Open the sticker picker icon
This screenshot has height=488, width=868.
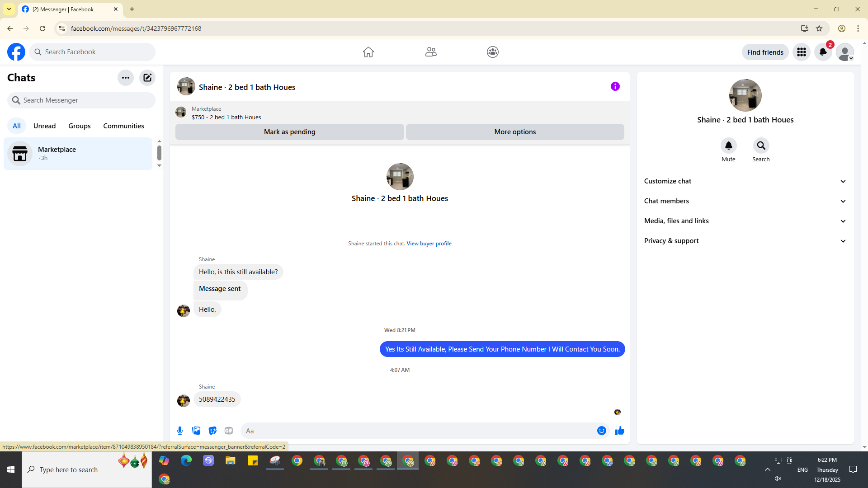pyautogui.click(x=212, y=431)
